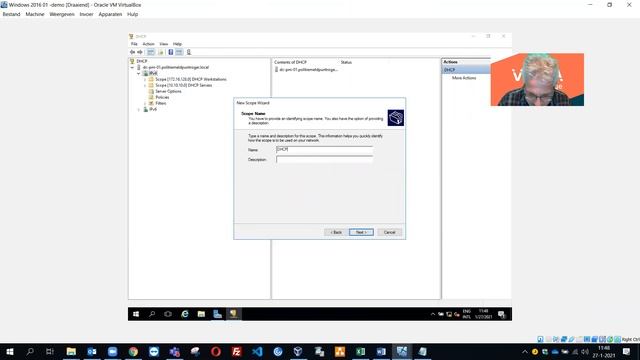Image resolution: width=640 pixels, height=360 pixels.
Task: Open the Weergeven menu in VirtualBox
Action: click(62, 14)
